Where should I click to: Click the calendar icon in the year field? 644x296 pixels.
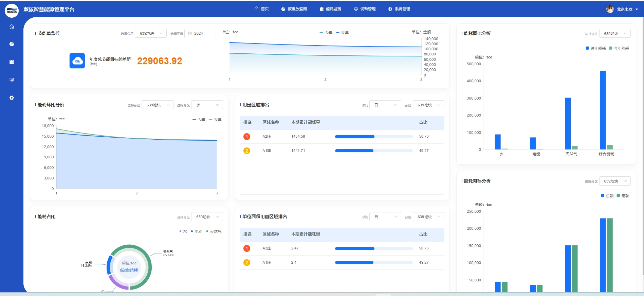pyautogui.click(x=190, y=33)
